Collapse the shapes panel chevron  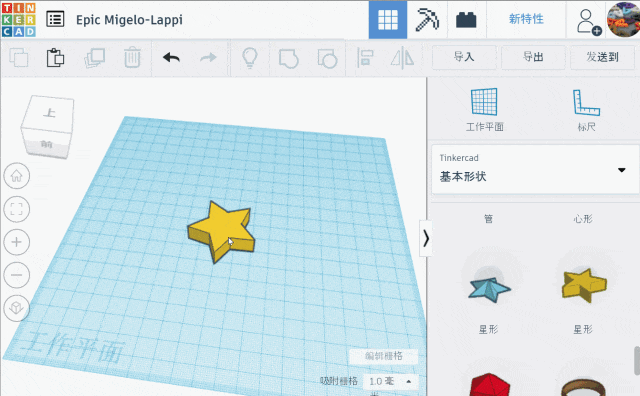point(426,238)
